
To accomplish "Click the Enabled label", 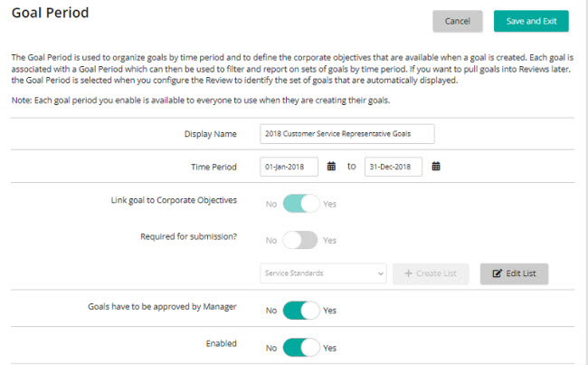I will point(222,343).
